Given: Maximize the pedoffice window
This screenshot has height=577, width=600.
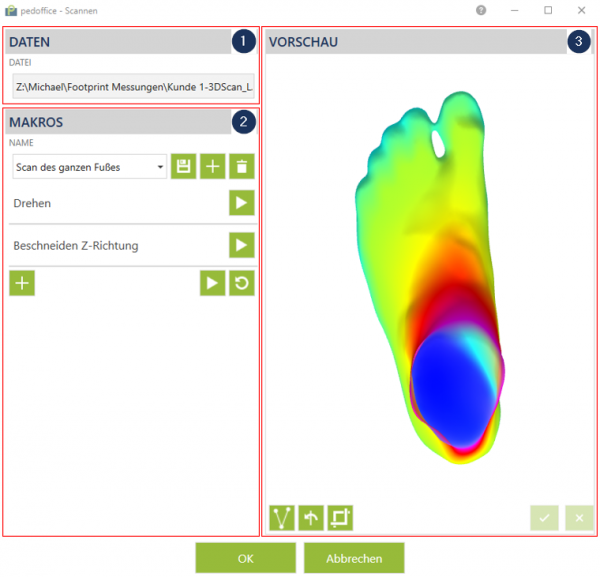Looking at the screenshot, I should coord(548,10).
